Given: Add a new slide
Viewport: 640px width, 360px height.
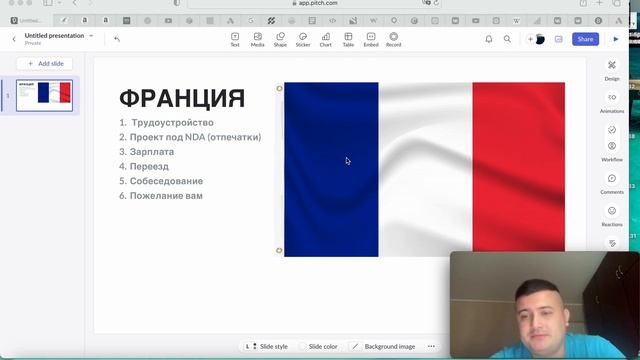Looking at the screenshot, I should tap(45, 64).
